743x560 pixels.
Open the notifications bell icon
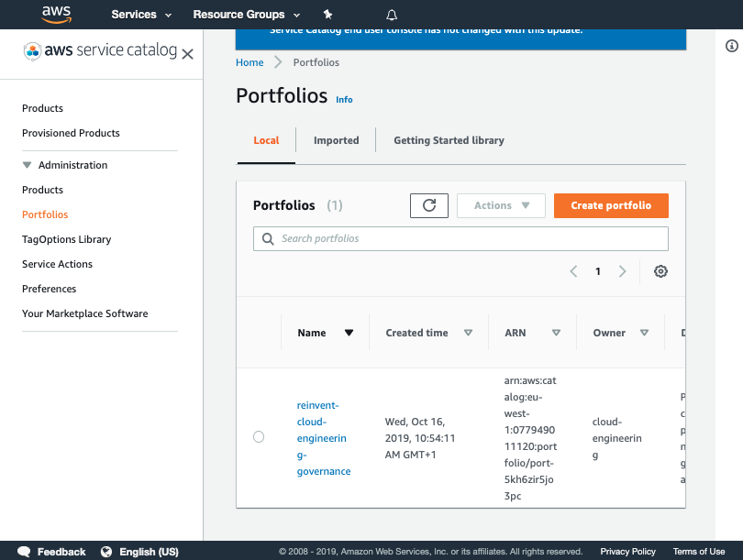pos(392,16)
